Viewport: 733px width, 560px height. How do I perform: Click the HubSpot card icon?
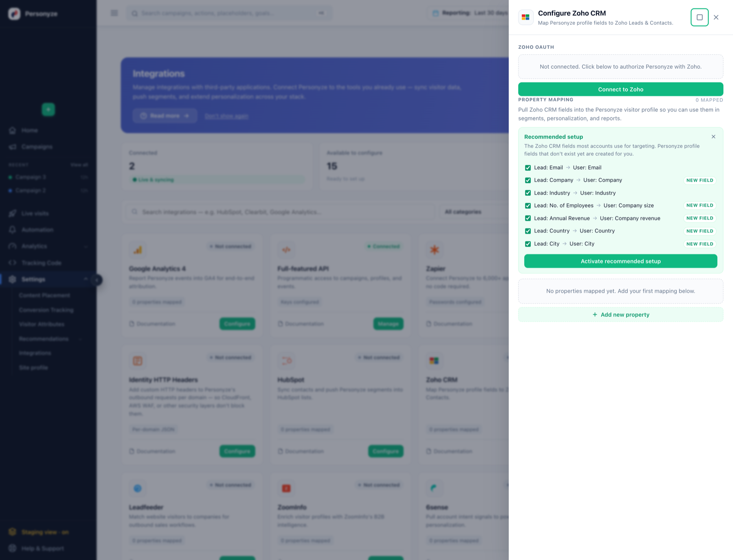pos(286,361)
